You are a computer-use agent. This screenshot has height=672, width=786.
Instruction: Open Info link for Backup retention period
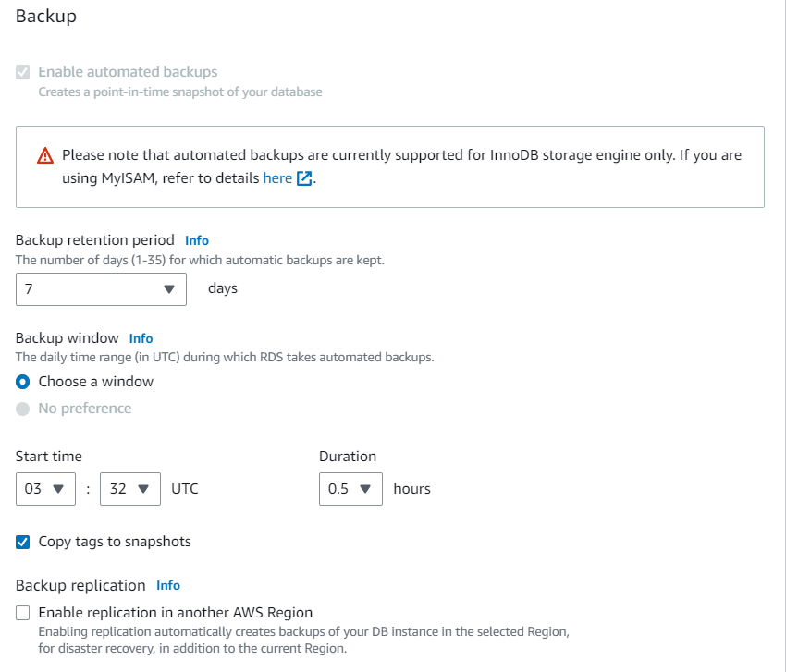(x=197, y=240)
